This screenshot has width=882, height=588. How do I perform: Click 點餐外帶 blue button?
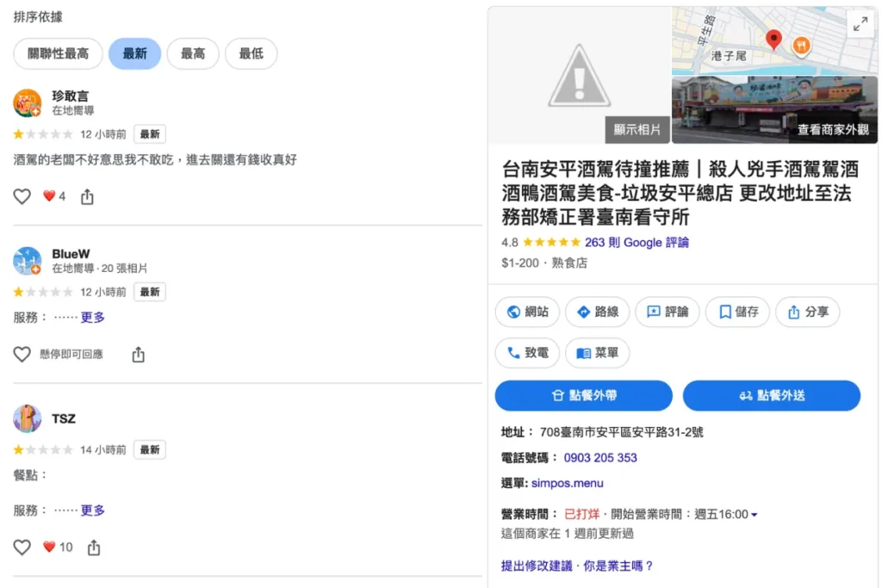(x=584, y=395)
